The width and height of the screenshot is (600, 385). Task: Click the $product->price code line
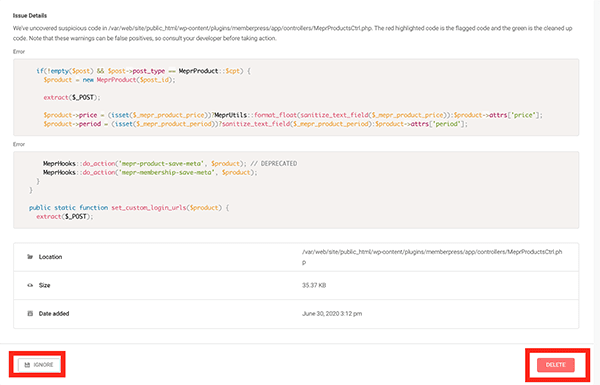[x=293, y=115]
